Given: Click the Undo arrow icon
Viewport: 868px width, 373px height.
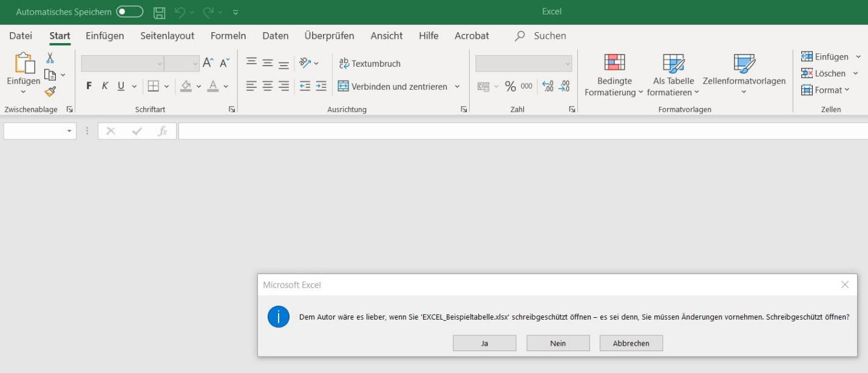Looking at the screenshot, I should [x=180, y=12].
